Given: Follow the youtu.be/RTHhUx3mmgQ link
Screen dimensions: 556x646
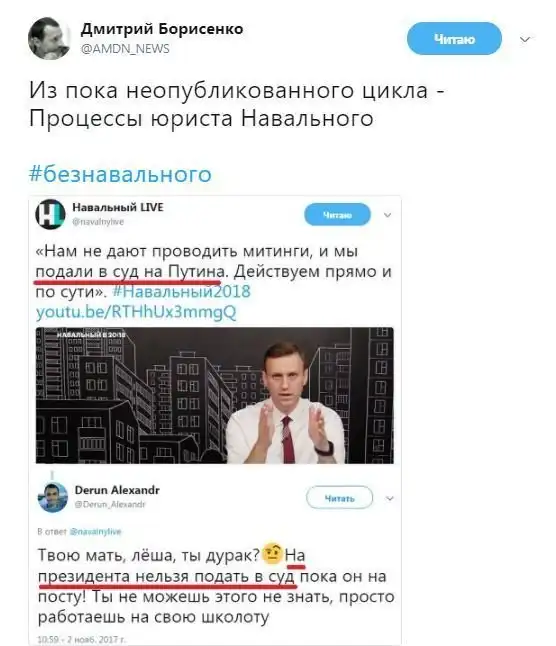Looking at the screenshot, I should coord(136,312).
